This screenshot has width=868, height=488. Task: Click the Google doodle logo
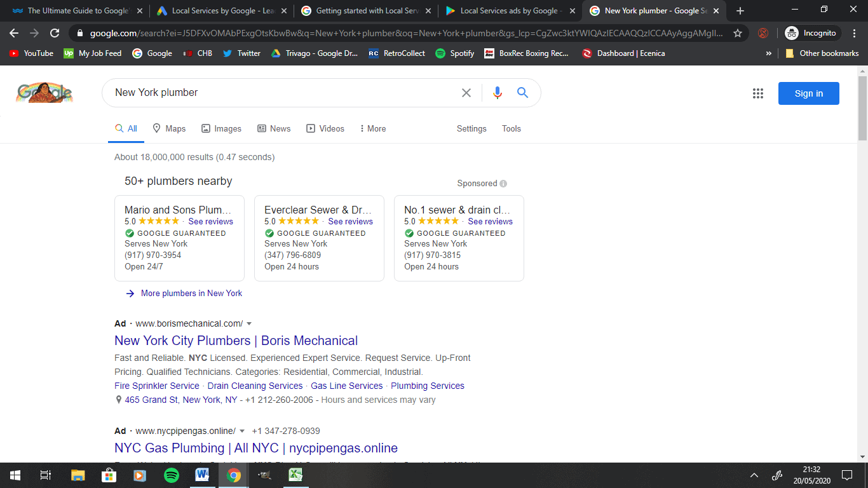[x=44, y=93]
